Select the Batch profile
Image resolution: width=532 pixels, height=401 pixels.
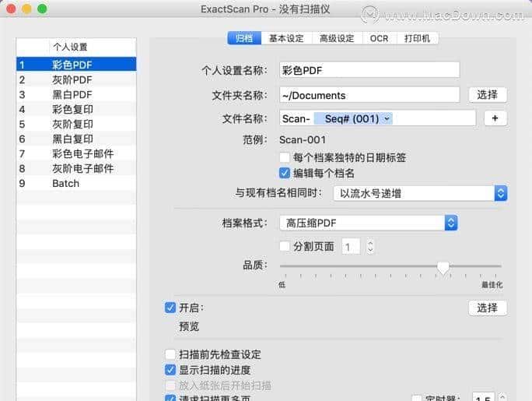point(76,183)
